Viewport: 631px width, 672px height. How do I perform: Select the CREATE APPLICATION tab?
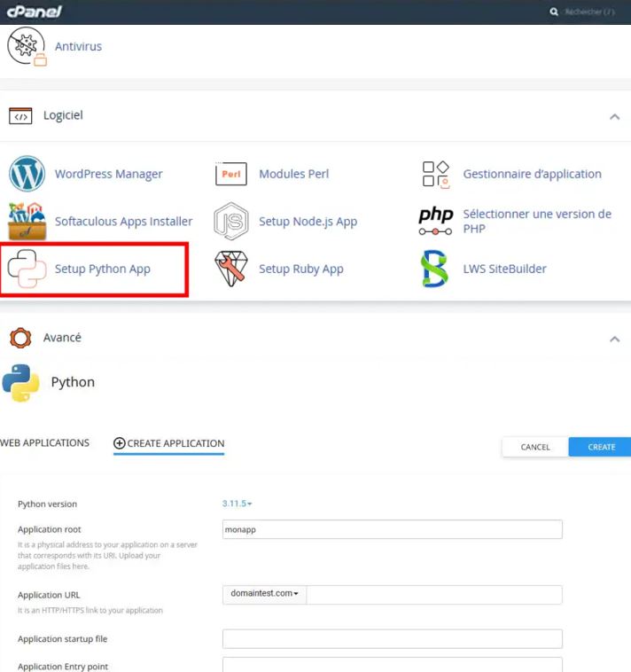click(x=168, y=443)
